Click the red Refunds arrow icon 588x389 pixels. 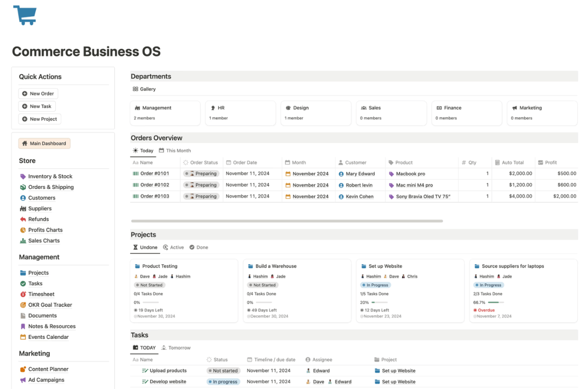[23, 219]
